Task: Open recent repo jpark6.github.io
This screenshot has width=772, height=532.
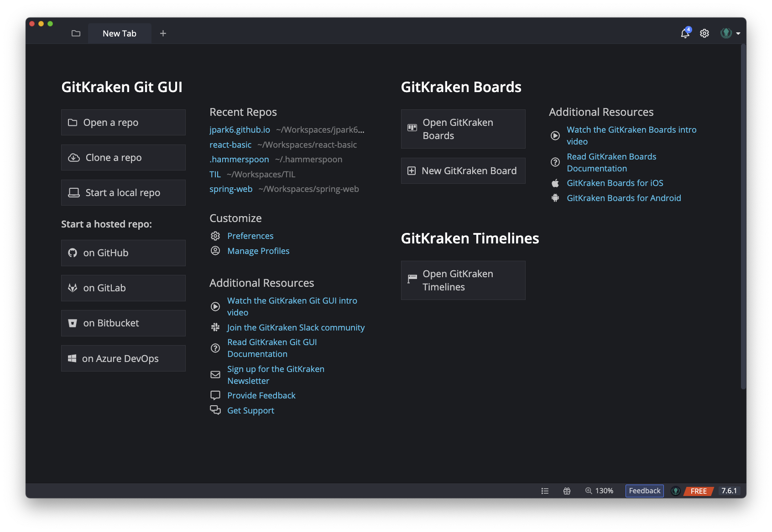Action: click(x=240, y=130)
